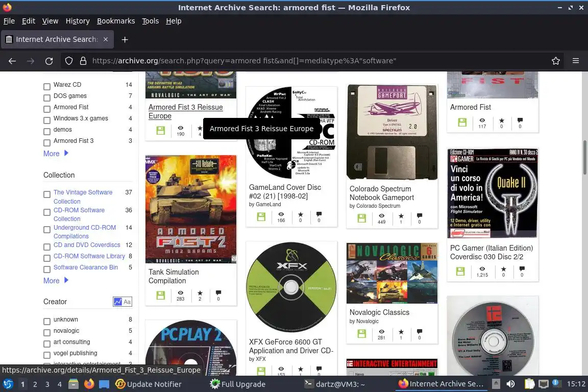Switch to virtual desktop 2

(35, 384)
